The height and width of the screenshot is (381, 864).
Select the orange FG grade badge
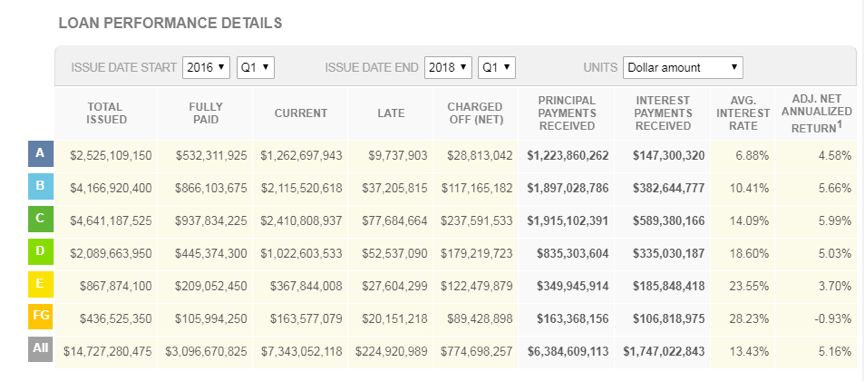(40, 316)
